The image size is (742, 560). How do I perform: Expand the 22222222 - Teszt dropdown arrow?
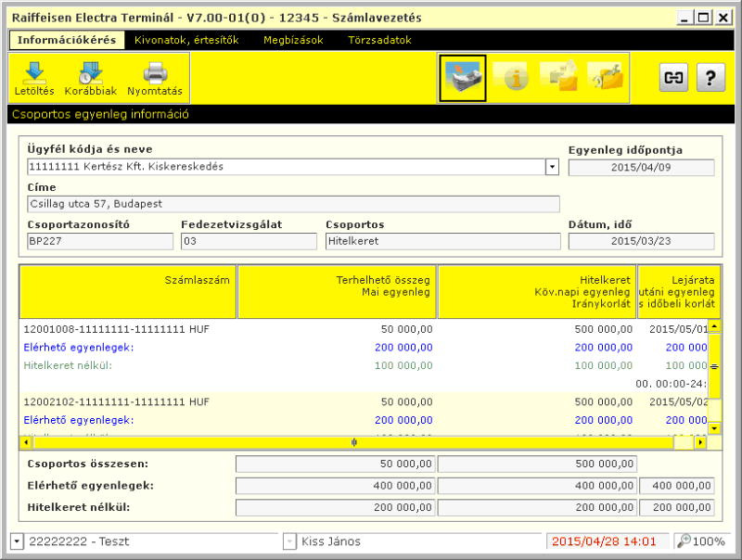pyautogui.click(x=17, y=541)
